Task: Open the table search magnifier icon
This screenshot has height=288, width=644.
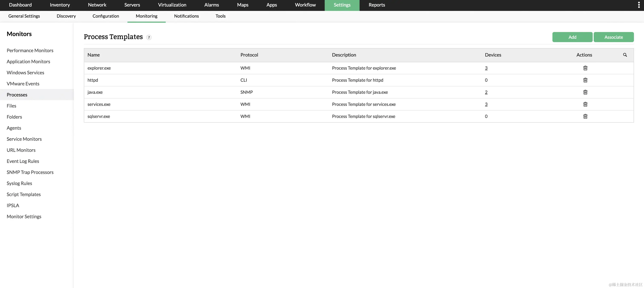Action: click(625, 55)
